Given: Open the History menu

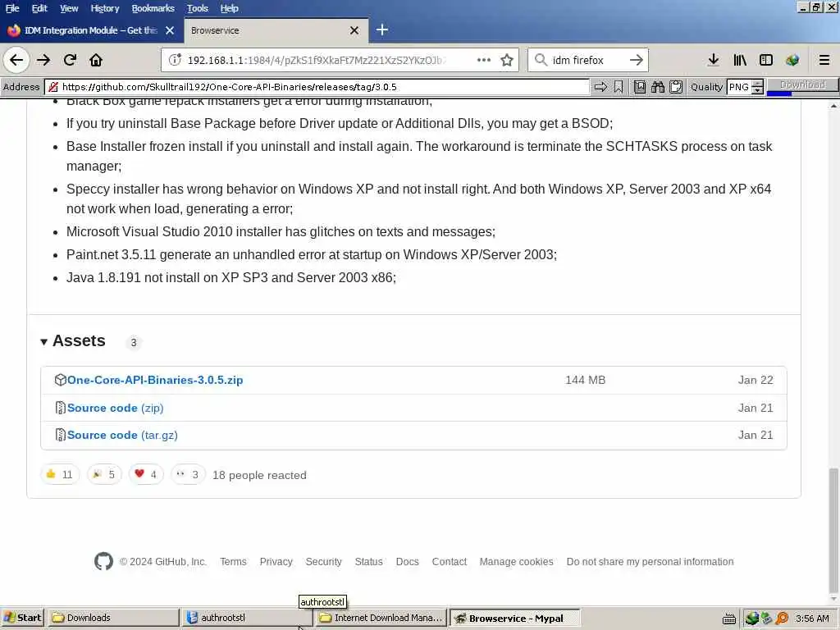Looking at the screenshot, I should (x=105, y=8).
